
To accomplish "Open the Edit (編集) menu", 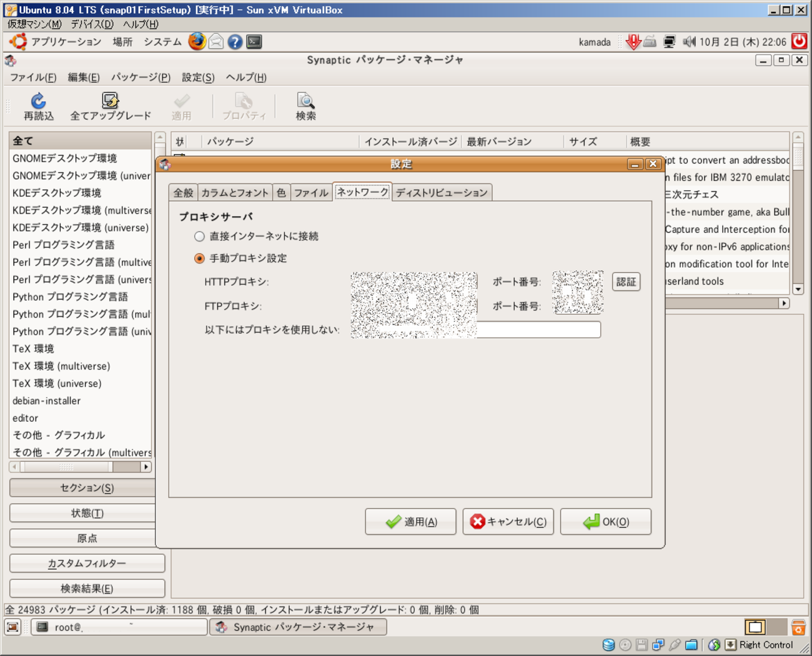I will point(84,77).
